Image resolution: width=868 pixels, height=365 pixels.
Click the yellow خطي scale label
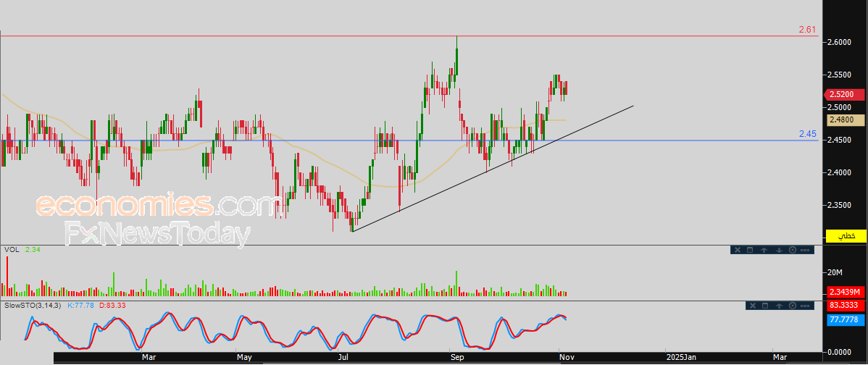(846, 235)
